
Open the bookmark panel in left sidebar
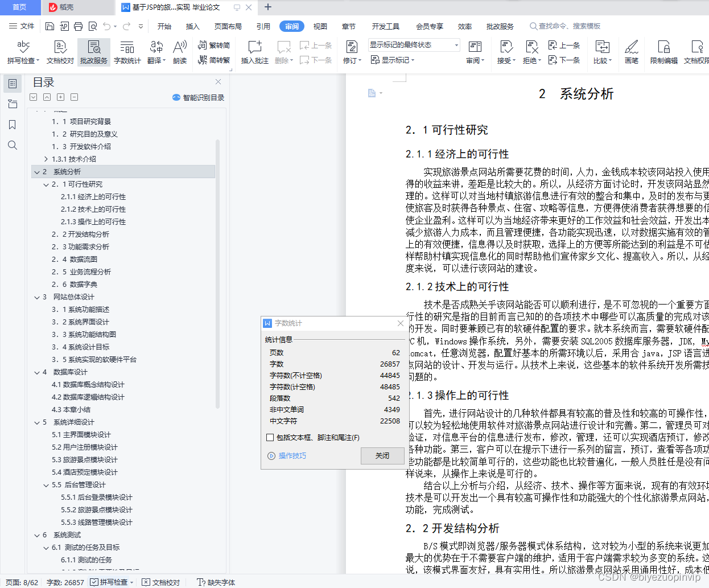13,125
